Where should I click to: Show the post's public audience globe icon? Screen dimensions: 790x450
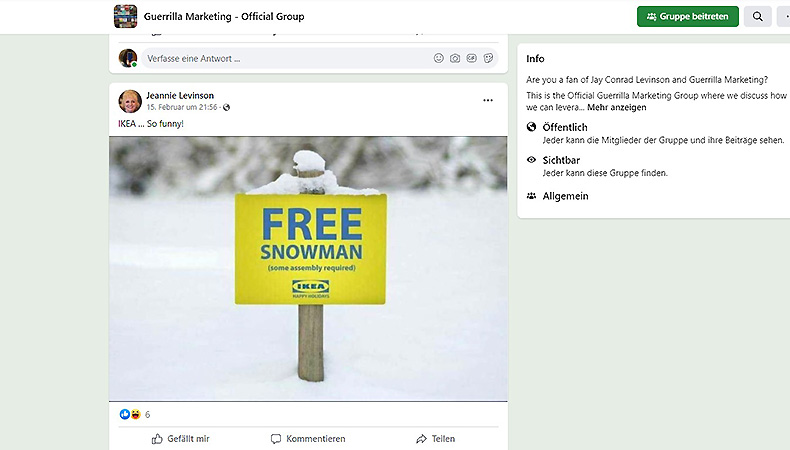click(227, 107)
